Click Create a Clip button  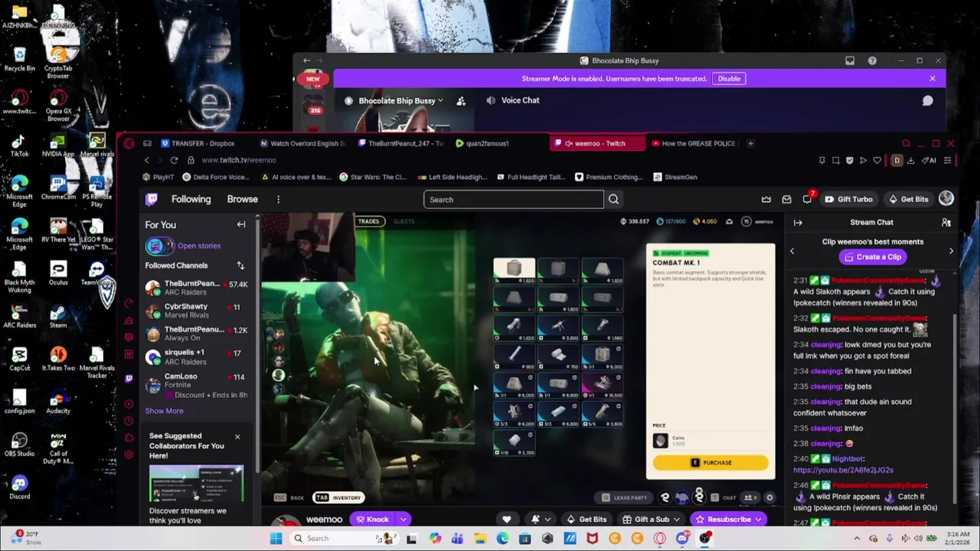pyautogui.click(x=872, y=257)
